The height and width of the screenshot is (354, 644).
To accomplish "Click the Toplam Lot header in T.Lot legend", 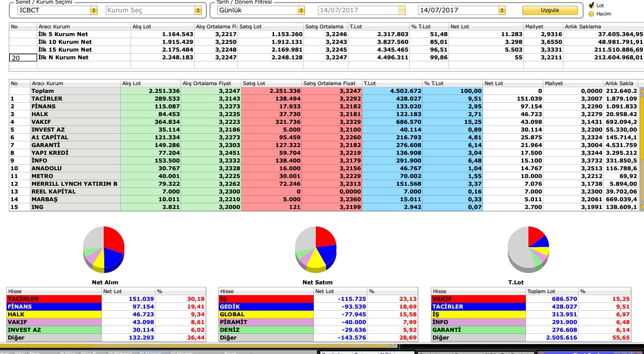I will [553, 292].
